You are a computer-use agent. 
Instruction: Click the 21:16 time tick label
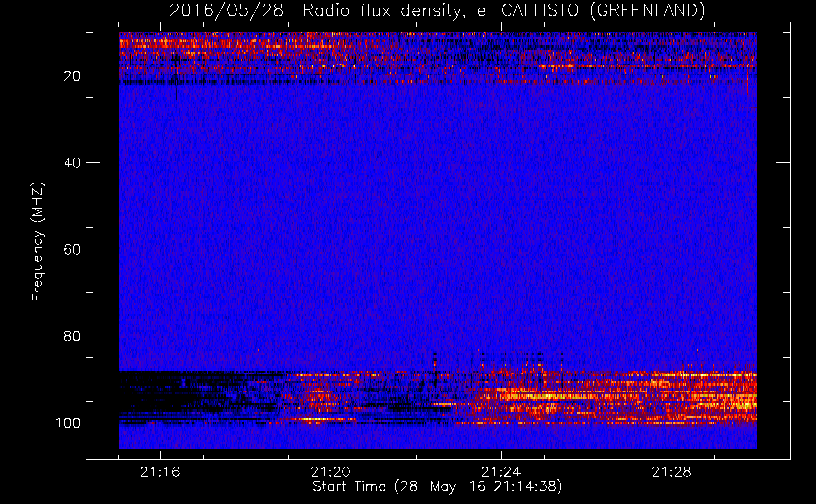click(160, 472)
